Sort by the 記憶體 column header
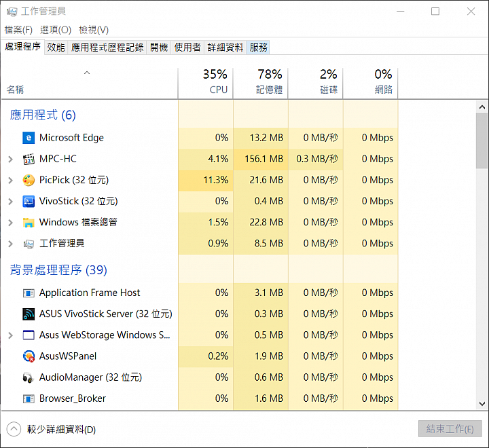 [x=261, y=83]
